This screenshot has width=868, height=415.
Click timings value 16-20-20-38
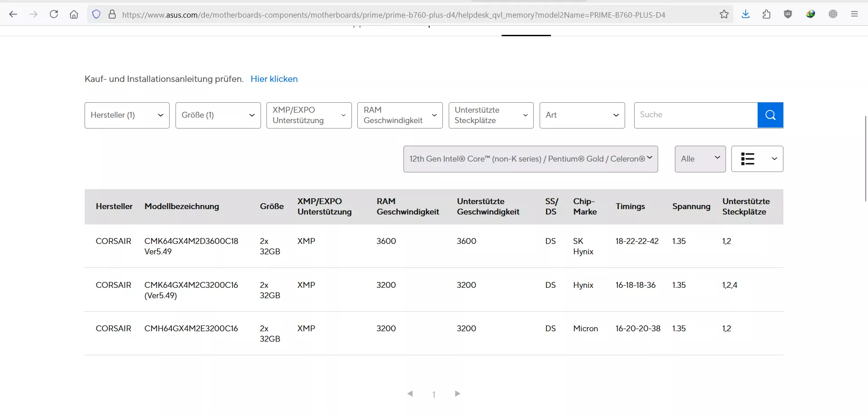[638, 329]
